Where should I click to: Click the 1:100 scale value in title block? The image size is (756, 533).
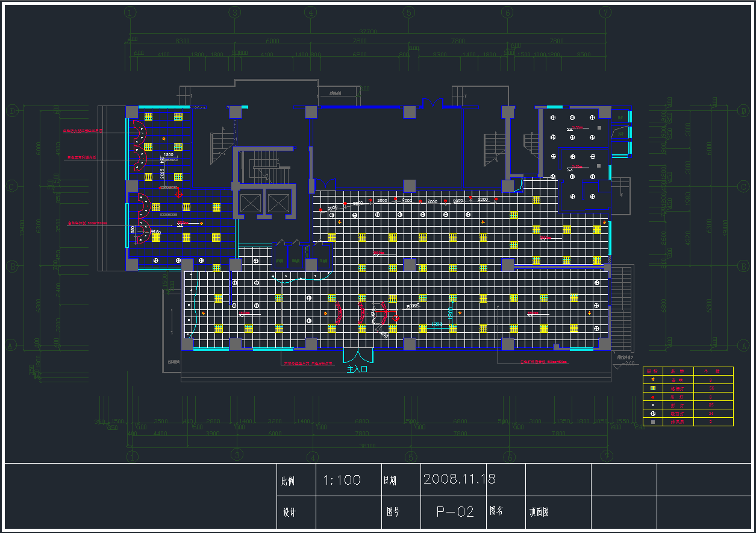(342, 480)
